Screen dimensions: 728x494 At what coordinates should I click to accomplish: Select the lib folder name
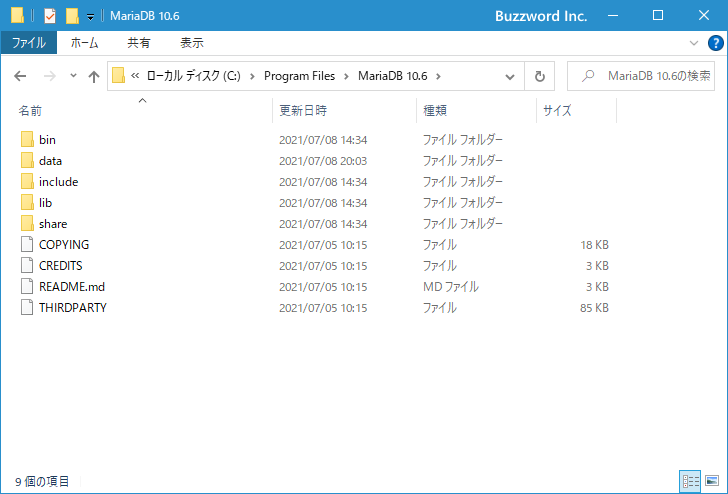pyautogui.click(x=46, y=202)
